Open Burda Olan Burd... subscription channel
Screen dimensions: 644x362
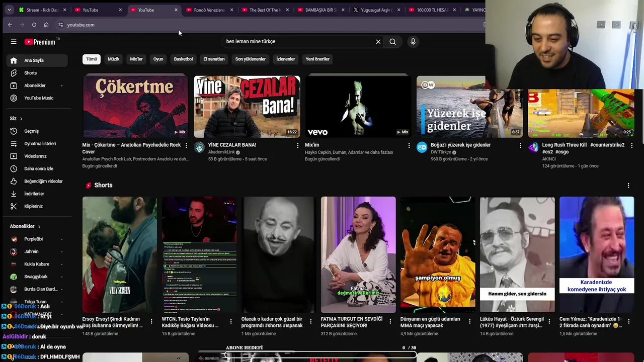[x=37, y=289]
